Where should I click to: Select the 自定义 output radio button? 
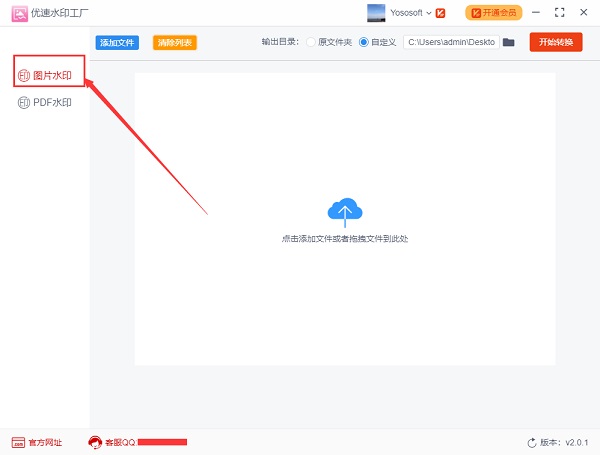(364, 43)
